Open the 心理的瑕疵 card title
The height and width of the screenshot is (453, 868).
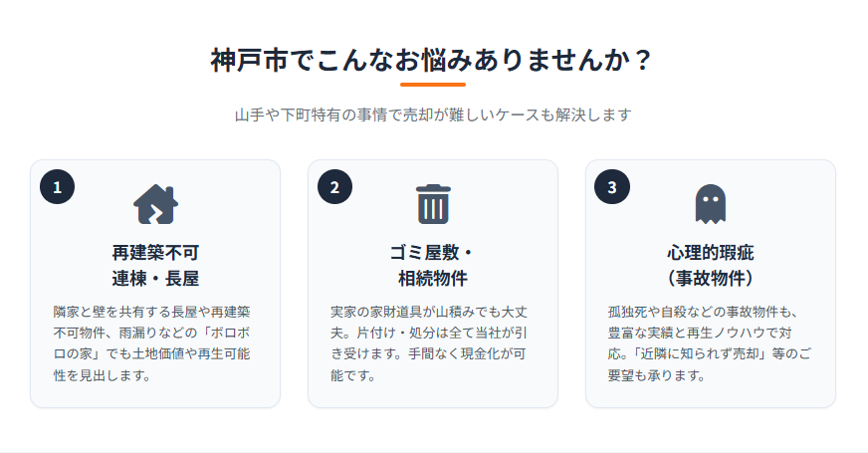(x=710, y=252)
